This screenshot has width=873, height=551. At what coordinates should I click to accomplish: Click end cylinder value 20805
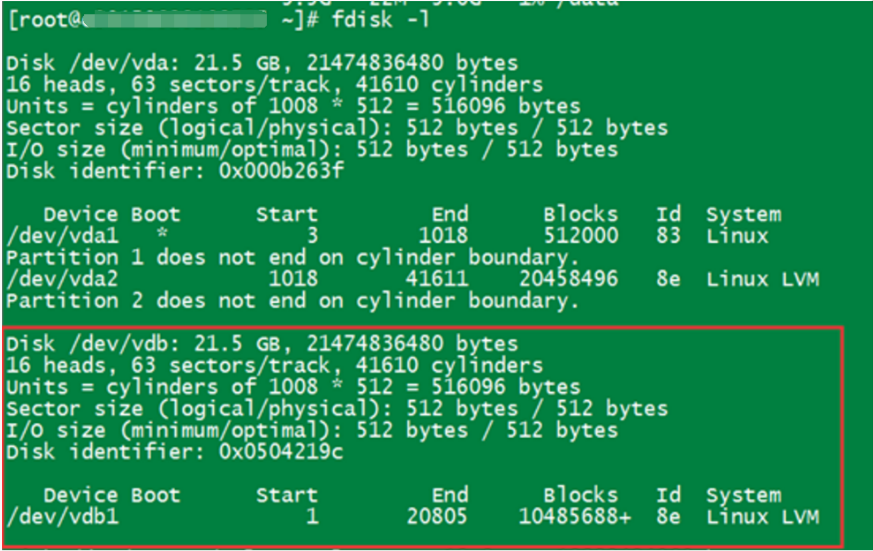(437, 517)
